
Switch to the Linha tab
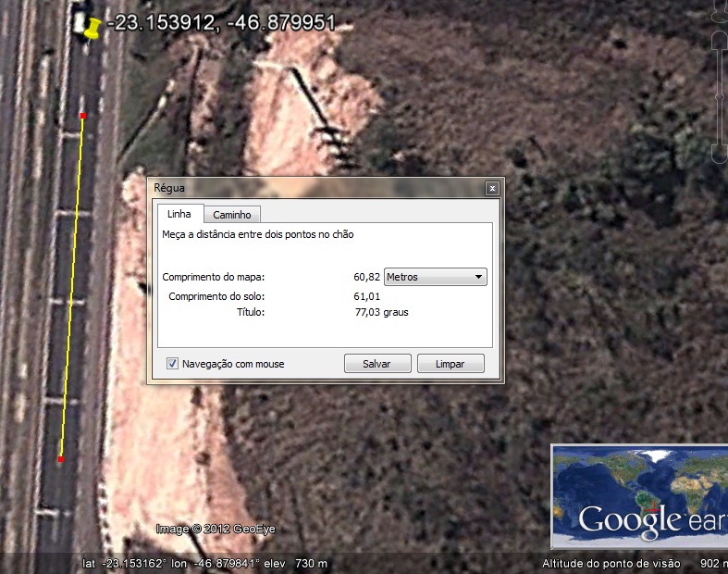[x=179, y=214]
